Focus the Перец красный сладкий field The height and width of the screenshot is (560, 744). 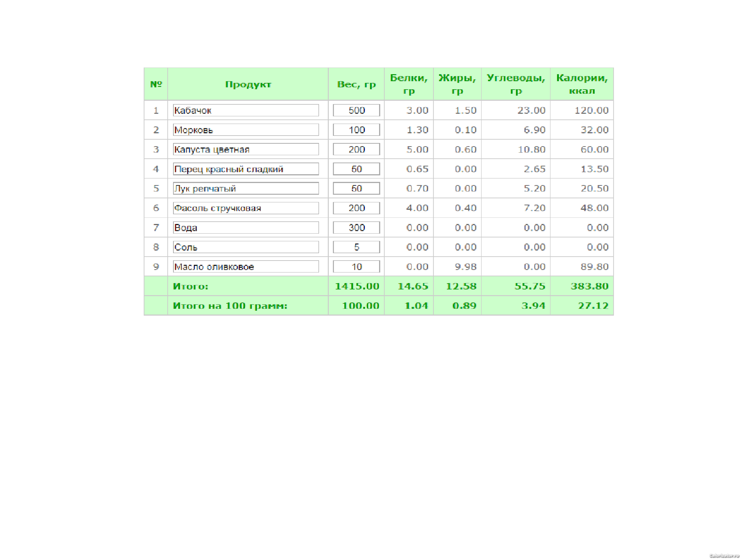[246, 169]
